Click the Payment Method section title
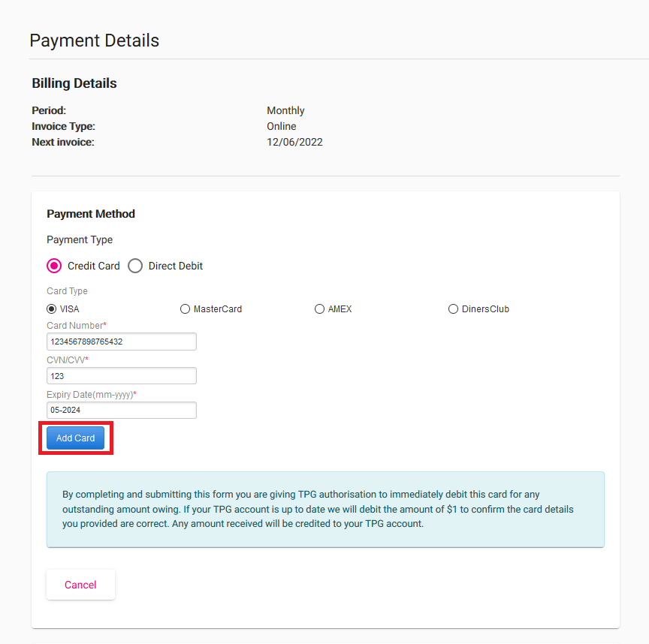Image resolution: width=649 pixels, height=644 pixels. click(90, 214)
